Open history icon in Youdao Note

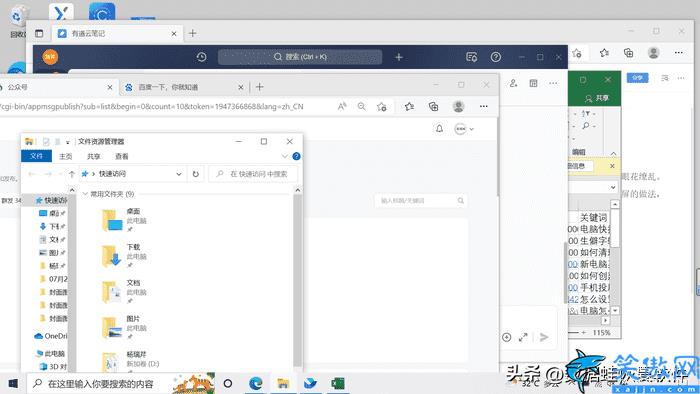[x=201, y=57]
